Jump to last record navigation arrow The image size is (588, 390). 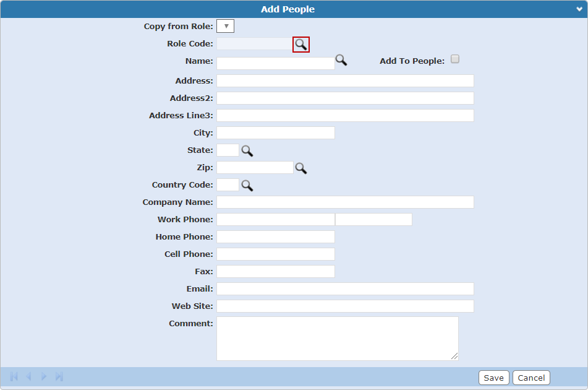(59, 376)
